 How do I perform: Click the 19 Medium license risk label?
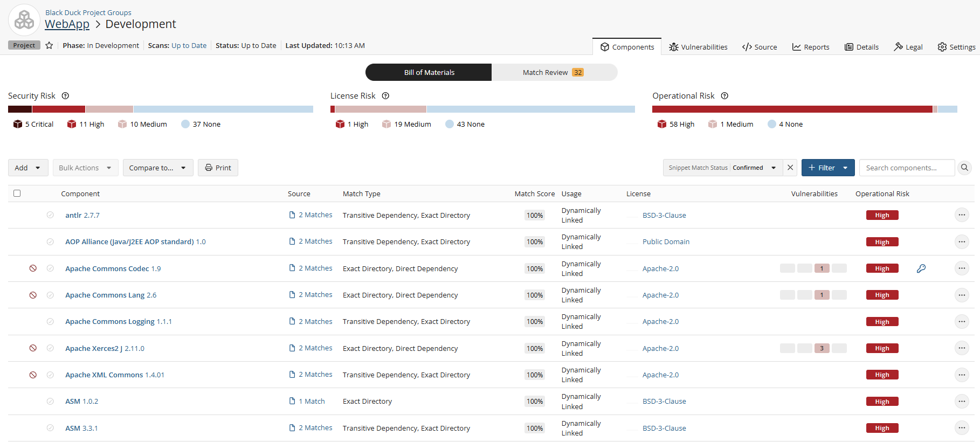coord(412,124)
